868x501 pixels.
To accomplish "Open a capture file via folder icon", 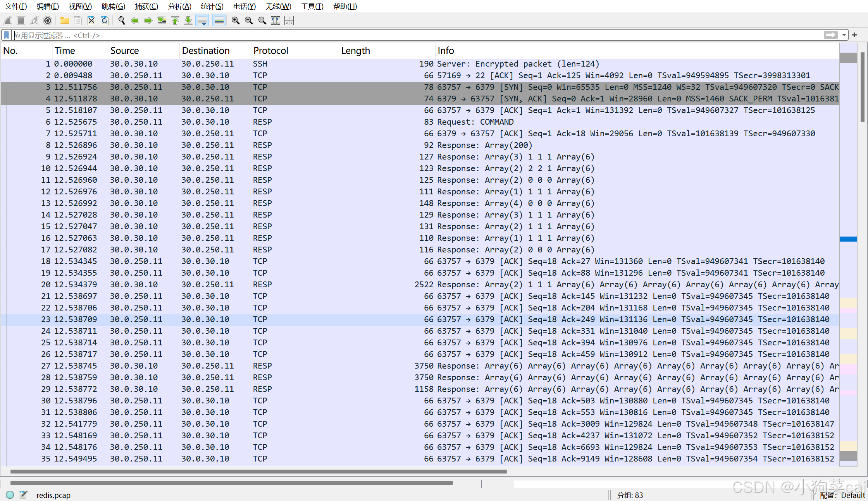I will (64, 21).
